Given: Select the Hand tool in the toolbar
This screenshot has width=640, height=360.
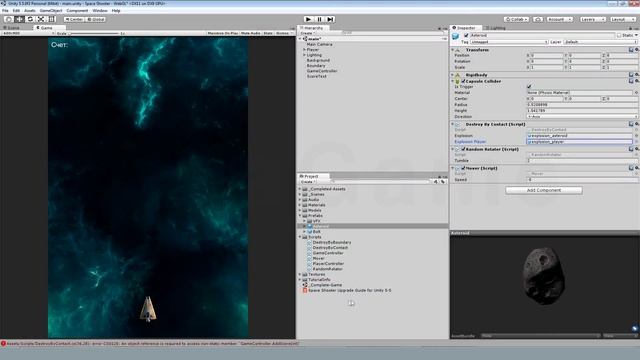Looking at the screenshot, I should click(x=9, y=19).
